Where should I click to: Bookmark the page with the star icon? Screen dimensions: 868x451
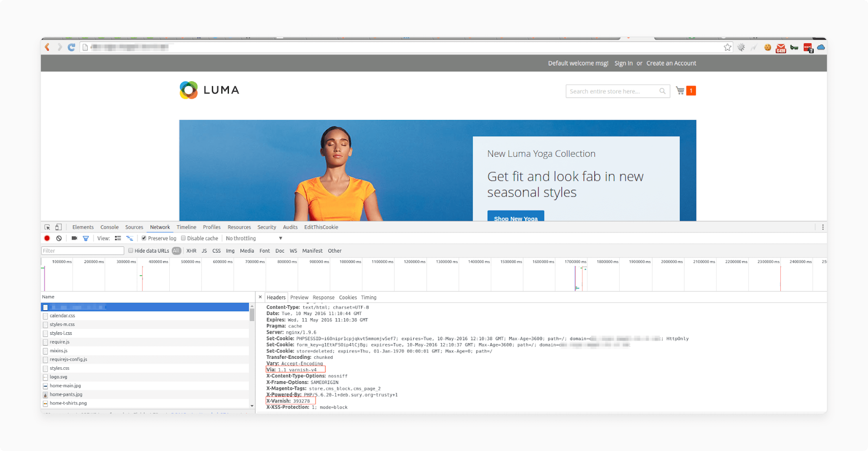(x=727, y=47)
